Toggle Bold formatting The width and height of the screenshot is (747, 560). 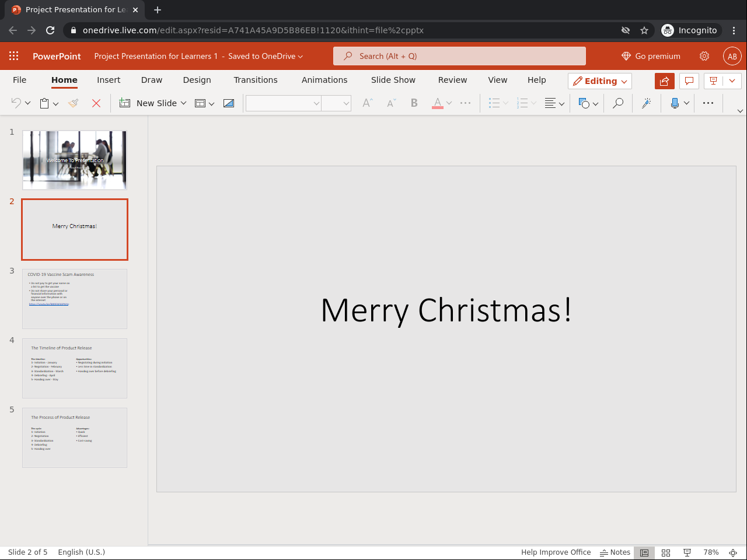click(x=414, y=103)
